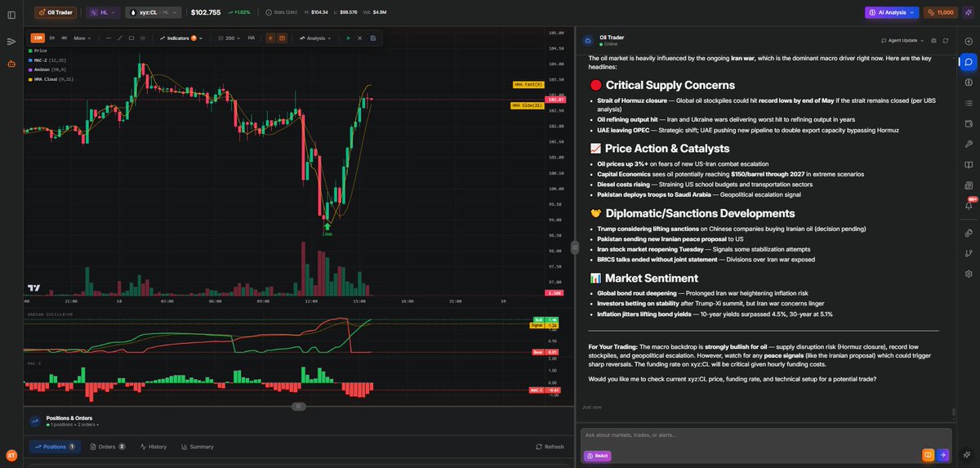
Task: Toggle the orange crosshair signals button
Action: [270, 38]
